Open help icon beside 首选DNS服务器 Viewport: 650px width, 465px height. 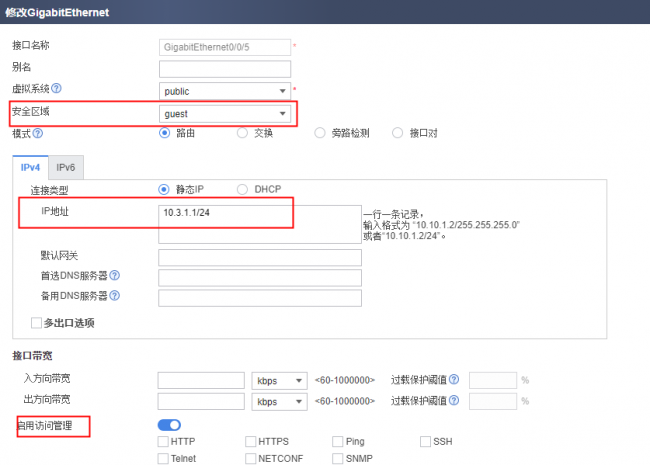pos(114,275)
